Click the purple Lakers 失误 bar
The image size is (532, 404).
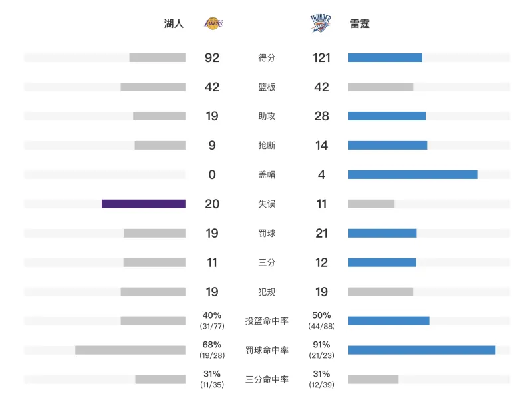(x=144, y=204)
